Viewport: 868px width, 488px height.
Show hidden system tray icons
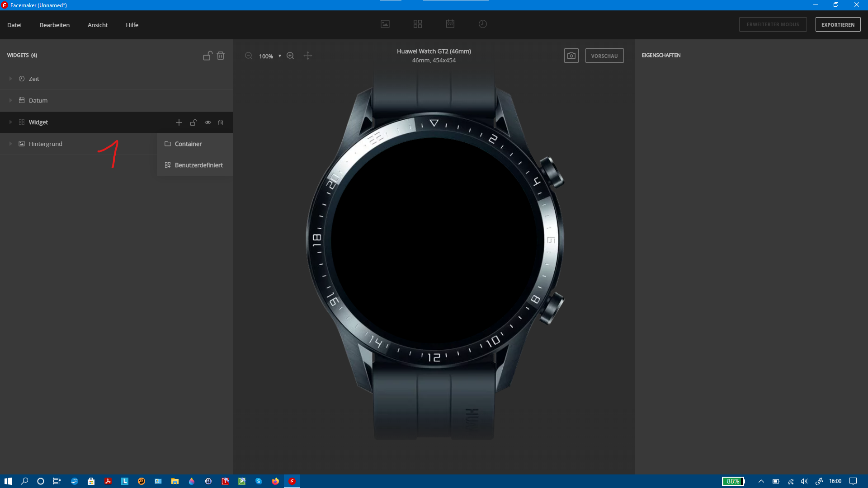point(761,481)
